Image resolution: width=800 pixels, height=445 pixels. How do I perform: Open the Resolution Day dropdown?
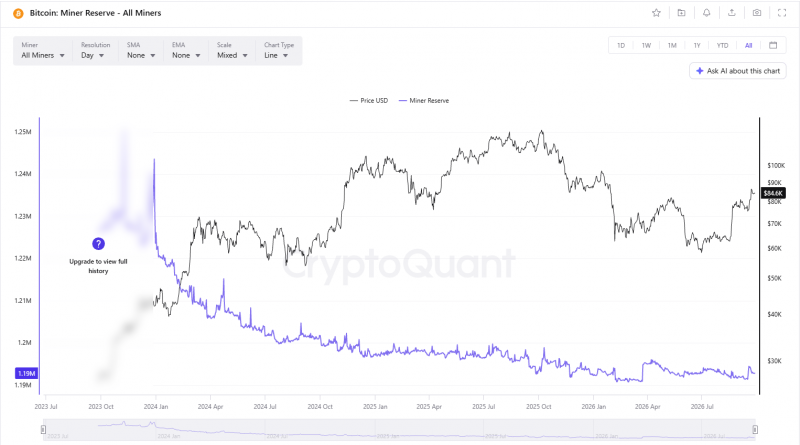tap(95, 51)
